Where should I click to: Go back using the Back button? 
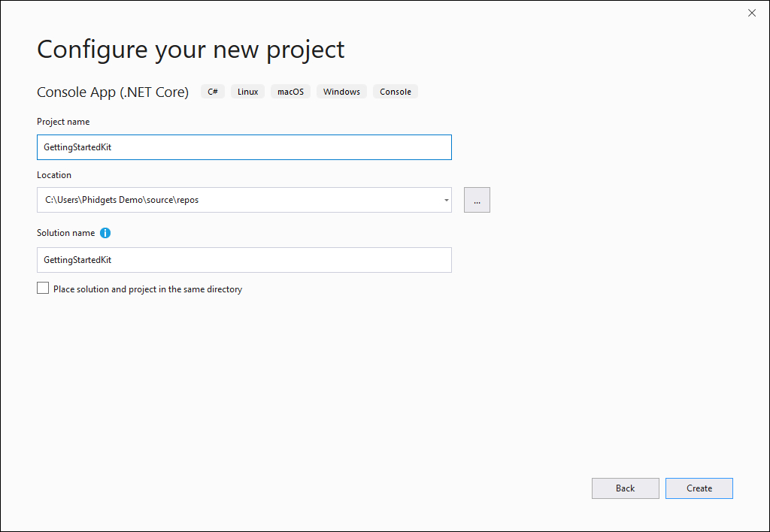(x=625, y=488)
